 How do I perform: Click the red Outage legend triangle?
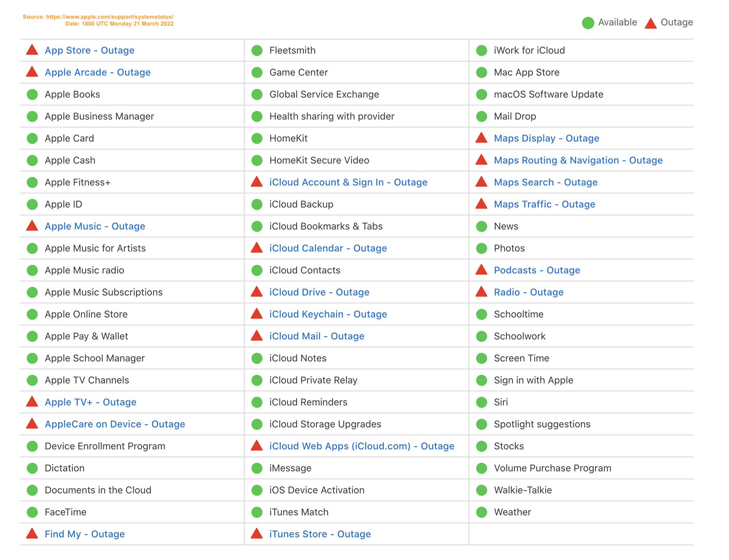tap(650, 23)
